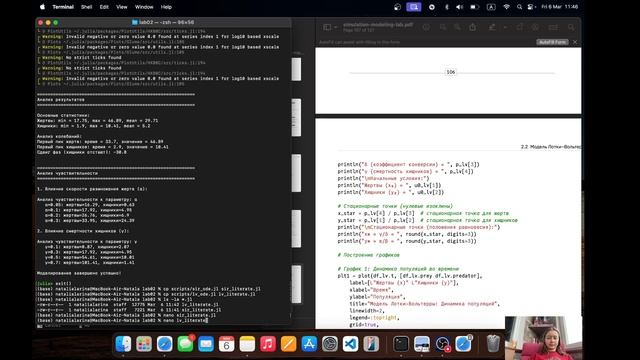Share the PDF from Preview toolbar
Viewport: 640px width, 360px height.
473,27
